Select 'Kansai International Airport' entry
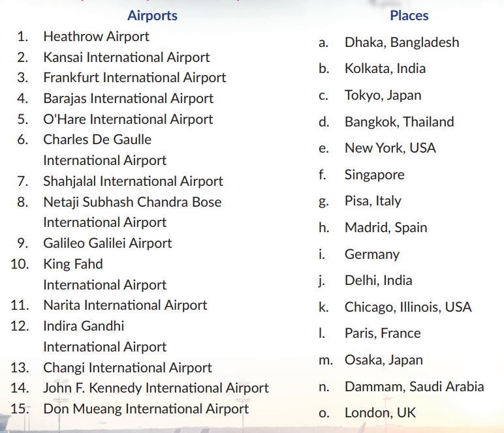The image size is (504, 433). (x=126, y=57)
